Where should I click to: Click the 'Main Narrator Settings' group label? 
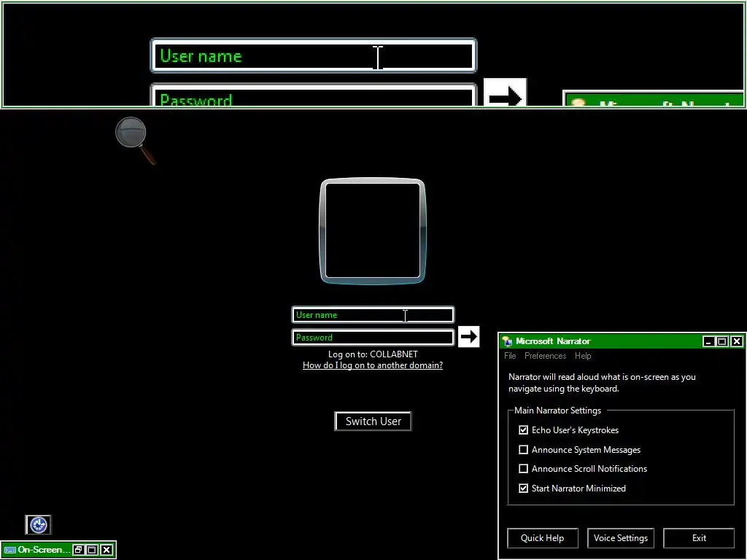pos(557,411)
